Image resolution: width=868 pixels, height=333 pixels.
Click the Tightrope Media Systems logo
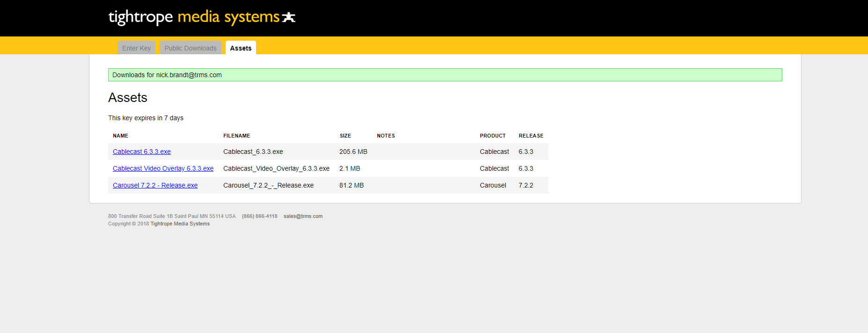[202, 17]
